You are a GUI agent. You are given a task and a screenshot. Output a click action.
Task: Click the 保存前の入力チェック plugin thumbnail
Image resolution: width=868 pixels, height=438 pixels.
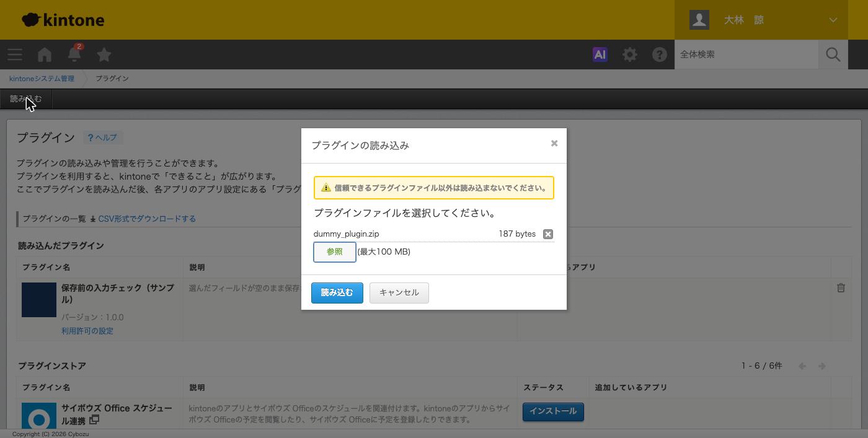point(39,300)
